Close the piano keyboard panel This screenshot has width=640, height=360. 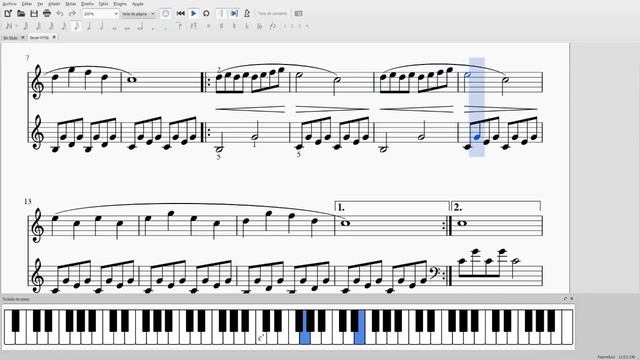click(571, 299)
